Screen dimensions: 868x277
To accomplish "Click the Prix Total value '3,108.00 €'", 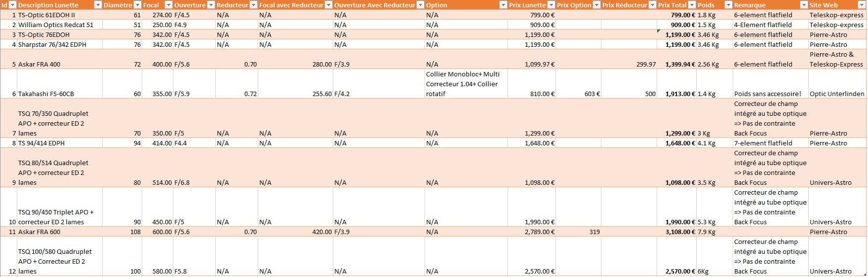I will 680,232.
